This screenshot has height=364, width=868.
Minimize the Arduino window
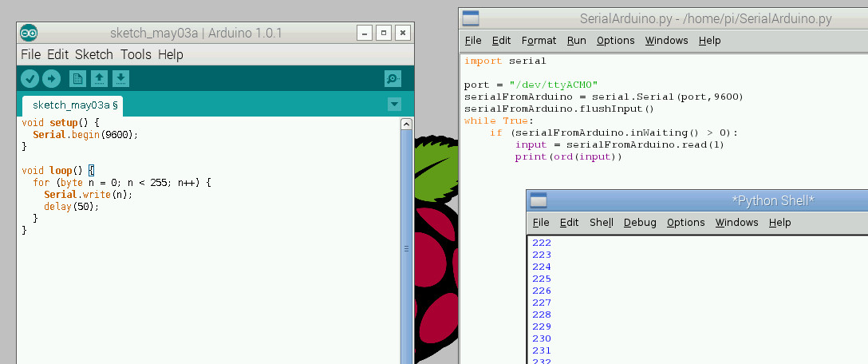365,33
